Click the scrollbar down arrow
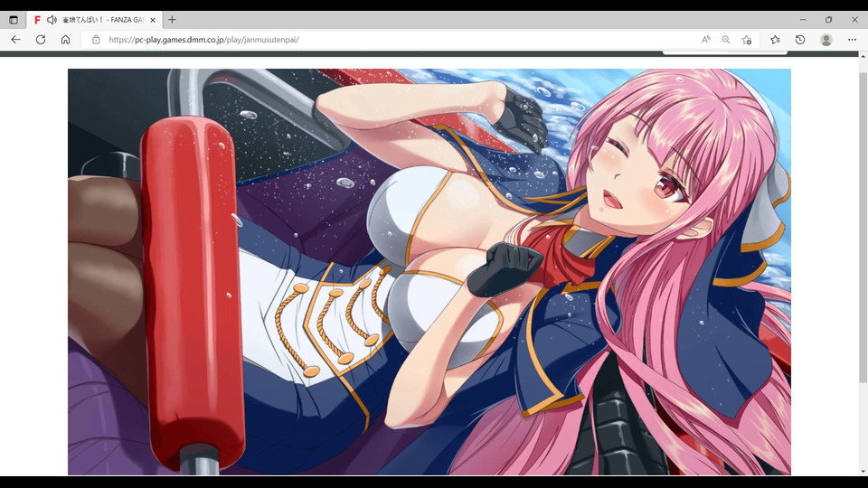Screen dimensions: 868x488 863,472
